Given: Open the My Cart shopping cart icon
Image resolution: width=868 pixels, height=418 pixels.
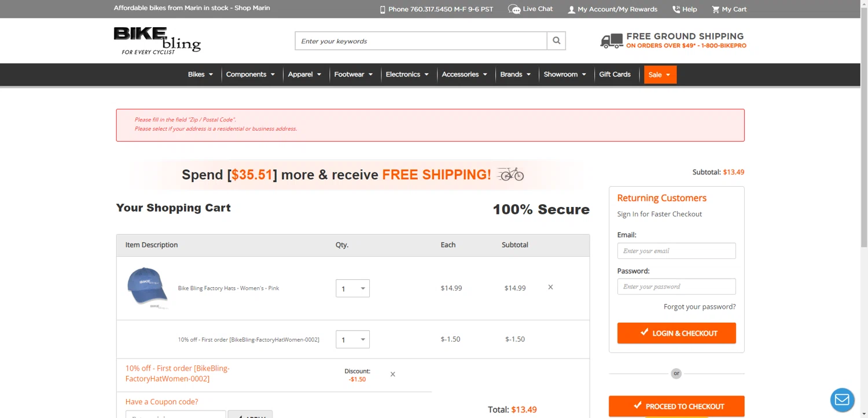Looking at the screenshot, I should click(x=715, y=9).
